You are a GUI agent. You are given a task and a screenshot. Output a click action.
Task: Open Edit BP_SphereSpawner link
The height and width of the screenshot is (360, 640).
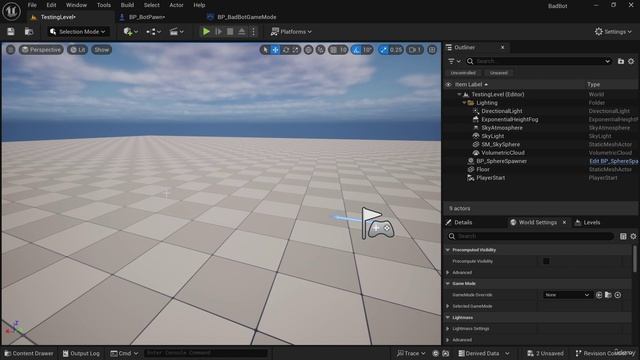coord(613,161)
